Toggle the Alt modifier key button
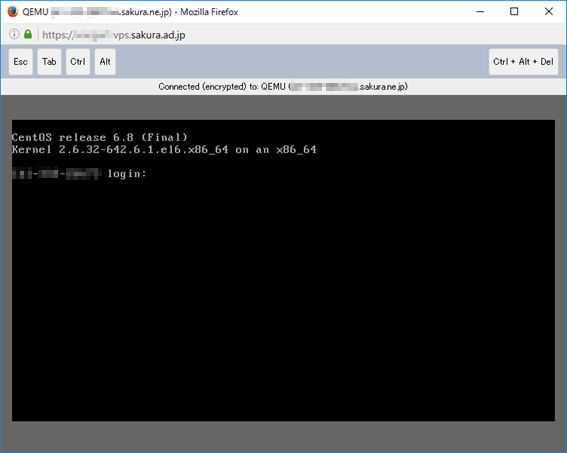Screen dimensions: 567x453 (x=105, y=62)
